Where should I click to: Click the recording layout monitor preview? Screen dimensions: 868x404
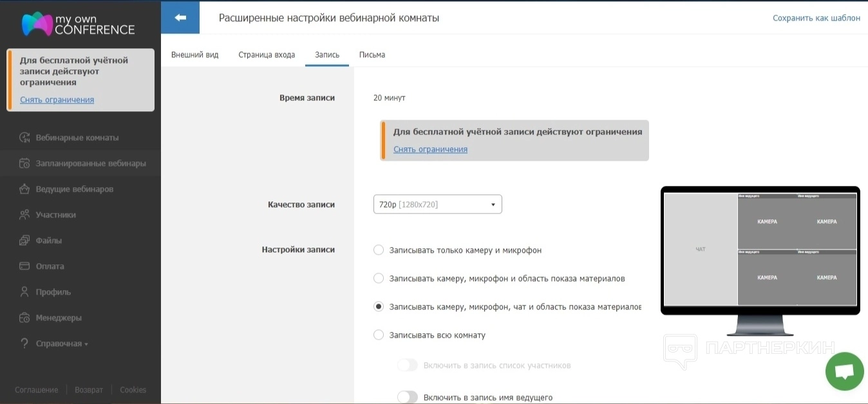point(760,251)
